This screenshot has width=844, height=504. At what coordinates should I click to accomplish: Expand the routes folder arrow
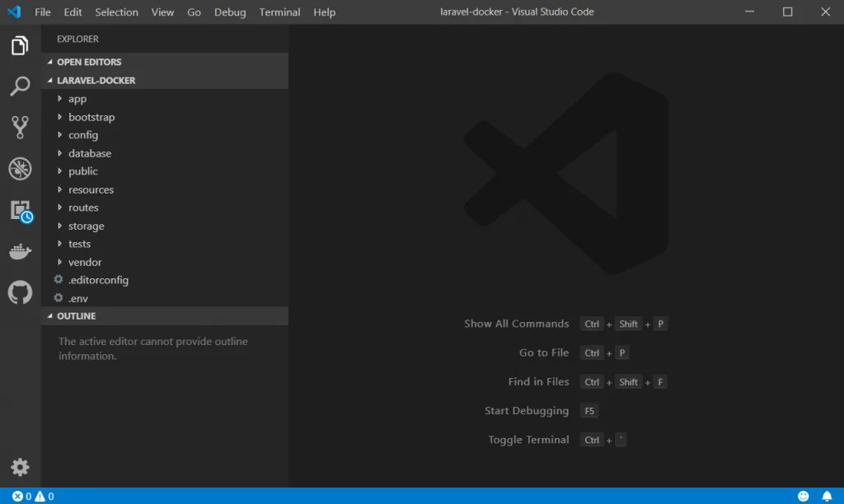59,208
